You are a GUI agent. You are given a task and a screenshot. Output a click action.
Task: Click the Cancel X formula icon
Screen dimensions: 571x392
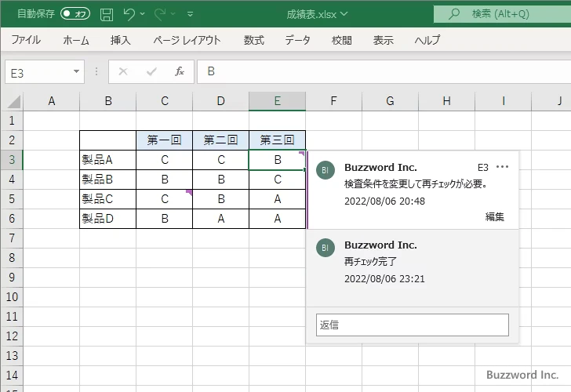coord(123,71)
